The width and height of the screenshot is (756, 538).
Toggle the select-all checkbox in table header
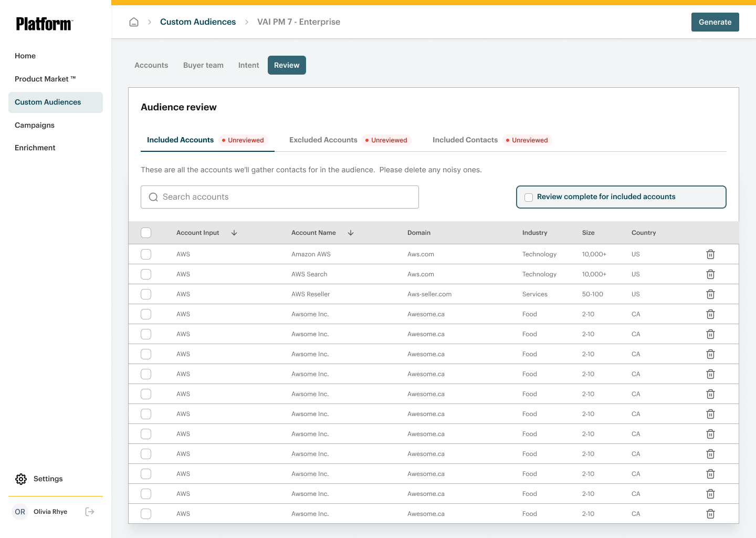pos(146,233)
